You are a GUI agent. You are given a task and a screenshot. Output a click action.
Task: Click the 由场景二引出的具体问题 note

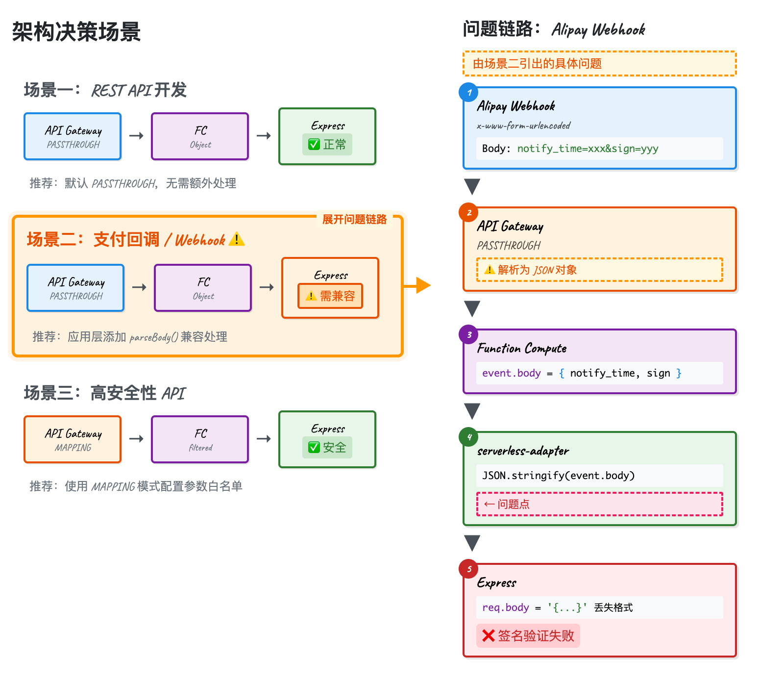[x=599, y=64]
